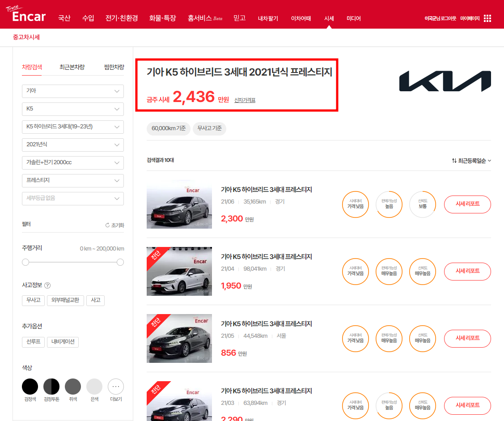Toggle the 사고 accident filter

95,300
